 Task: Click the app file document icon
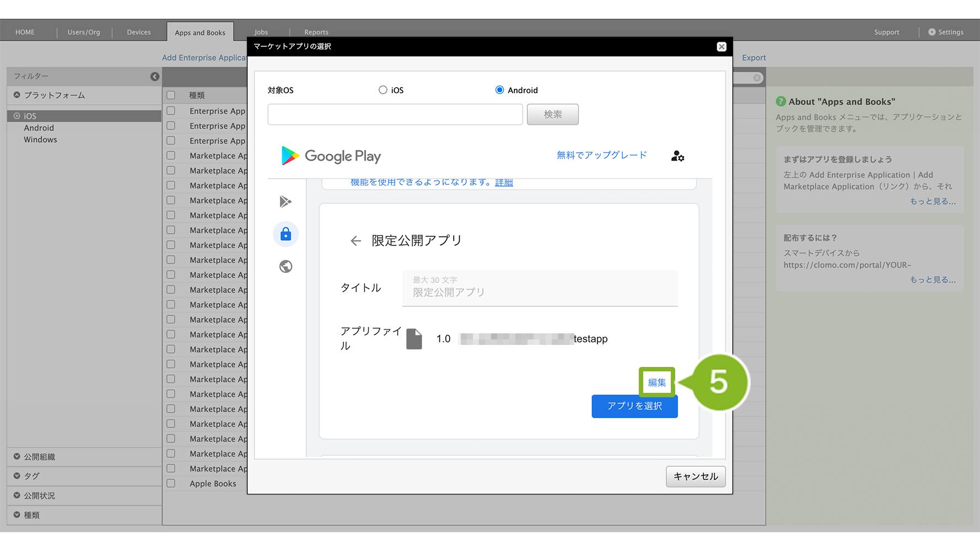pyautogui.click(x=414, y=339)
